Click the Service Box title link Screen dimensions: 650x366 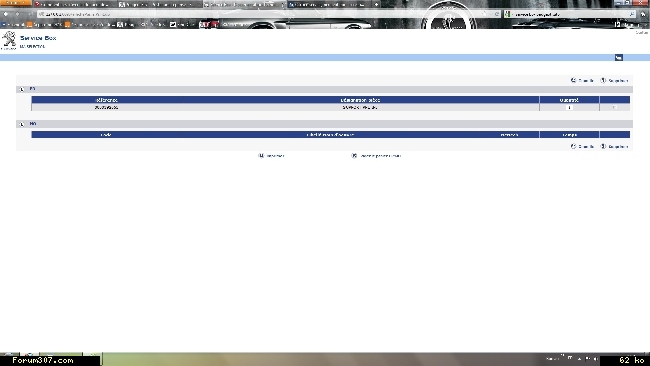click(x=38, y=38)
